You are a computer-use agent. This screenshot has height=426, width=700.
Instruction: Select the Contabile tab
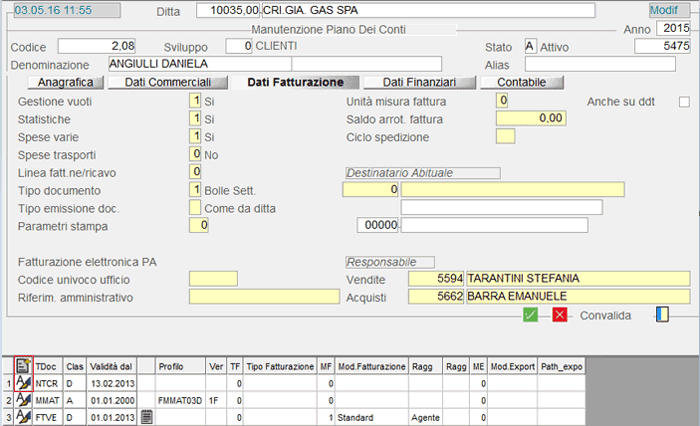coord(521,82)
